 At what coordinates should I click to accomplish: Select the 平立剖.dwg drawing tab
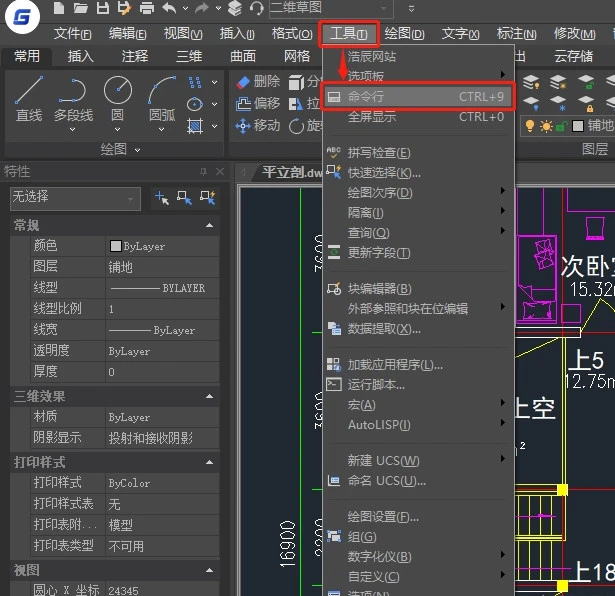point(292,172)
